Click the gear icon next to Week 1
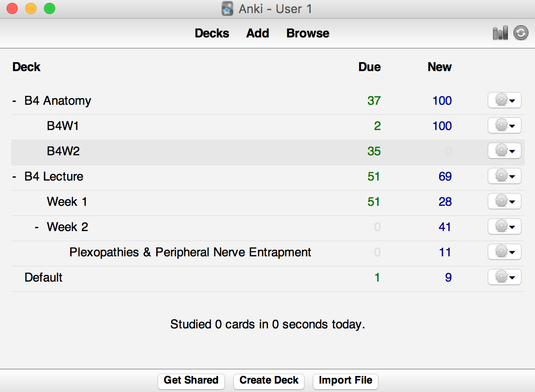The image size is (535, 392). coord(504,201)
